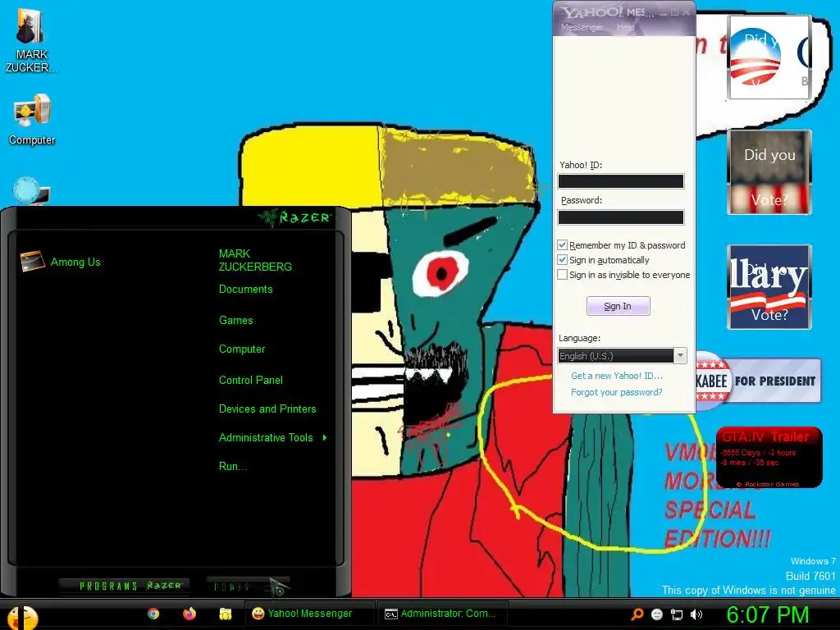Minimize the Yahoo Messenger window

[664, 13]
